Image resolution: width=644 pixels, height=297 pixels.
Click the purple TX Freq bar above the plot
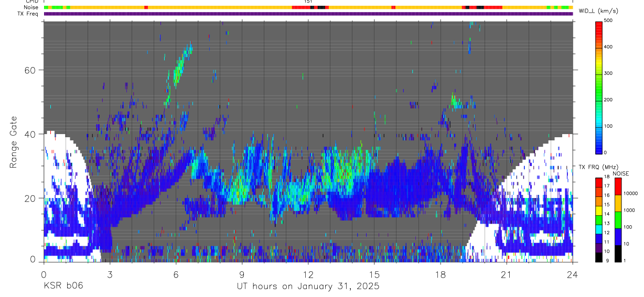click(x=308, y=14)
